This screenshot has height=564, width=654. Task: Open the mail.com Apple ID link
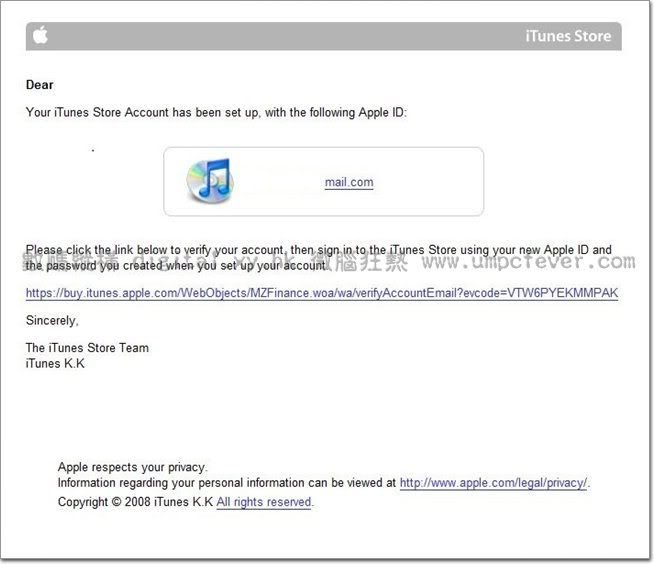point(349,183)
